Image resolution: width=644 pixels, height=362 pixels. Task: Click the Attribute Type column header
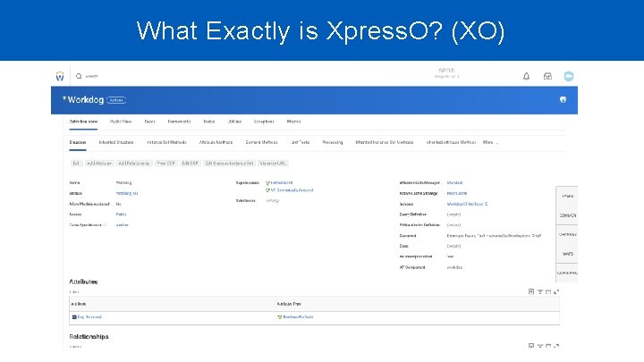click(x=289, y=304)
